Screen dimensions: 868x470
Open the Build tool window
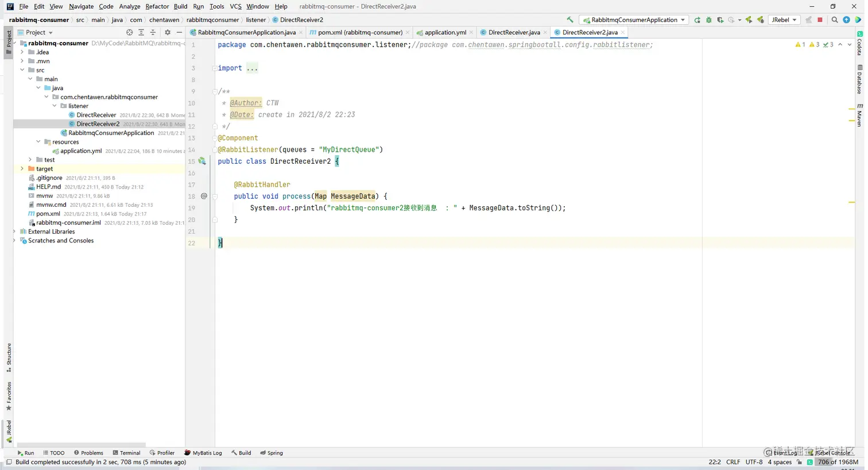pyautogui.click(x=241, y=453)
